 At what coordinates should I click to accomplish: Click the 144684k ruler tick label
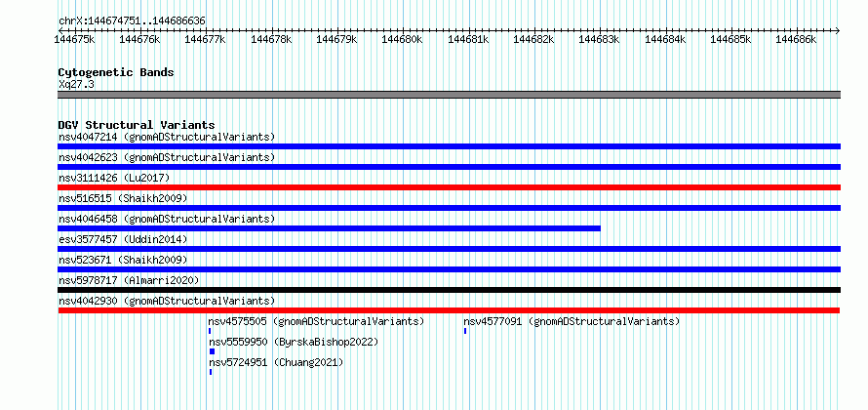[x=665, y=39]
